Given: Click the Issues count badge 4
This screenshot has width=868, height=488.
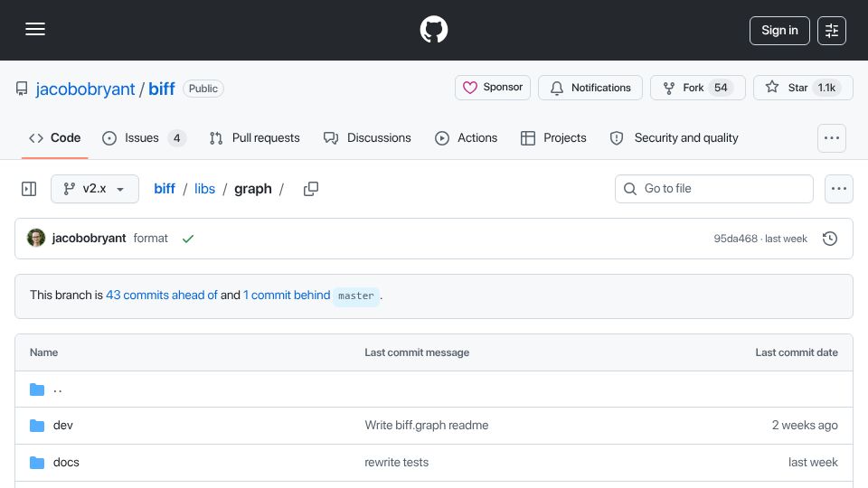Looking at the screenshot, I should click(176, 137).
